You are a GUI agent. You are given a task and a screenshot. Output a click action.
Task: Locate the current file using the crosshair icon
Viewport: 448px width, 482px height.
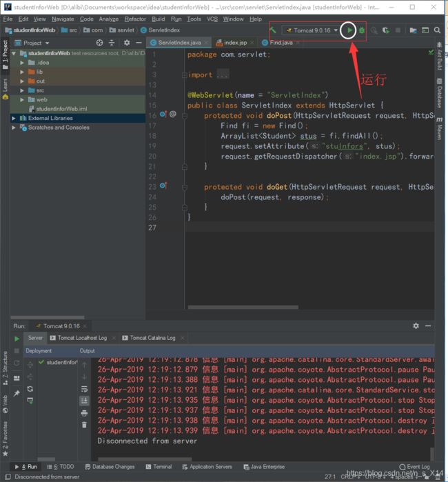(x=99, y=43)
